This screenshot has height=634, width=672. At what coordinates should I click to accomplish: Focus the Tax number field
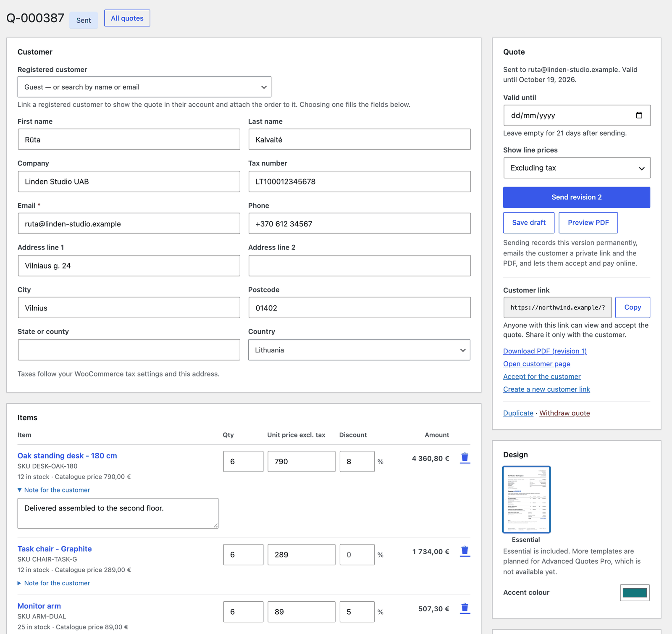(360, 182)
